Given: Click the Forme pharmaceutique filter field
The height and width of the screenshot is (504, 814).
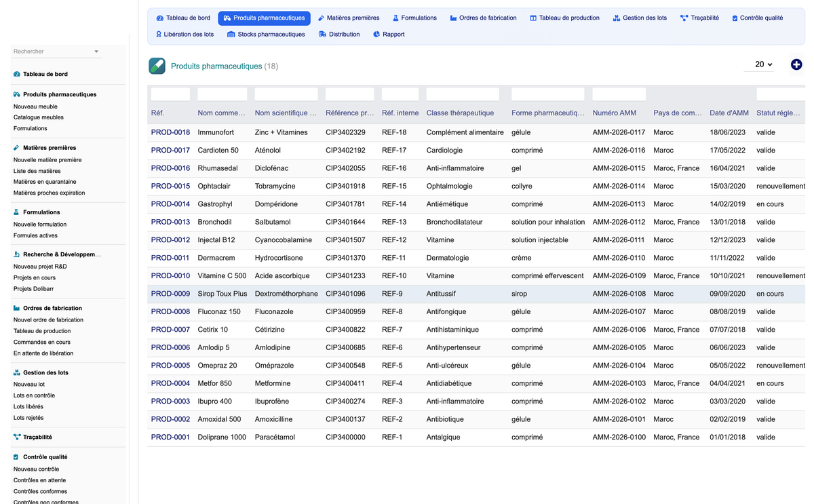Looking at the screenshot, I should 547,94.
